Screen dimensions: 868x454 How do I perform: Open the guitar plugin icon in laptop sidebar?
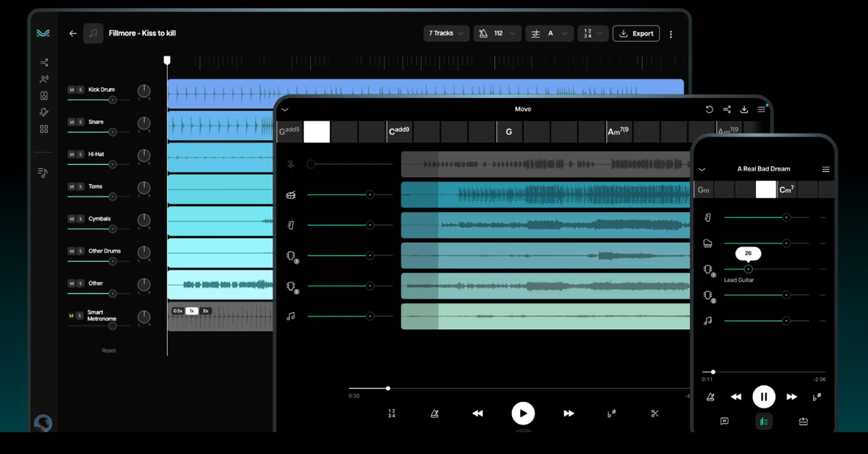(44, 112)
